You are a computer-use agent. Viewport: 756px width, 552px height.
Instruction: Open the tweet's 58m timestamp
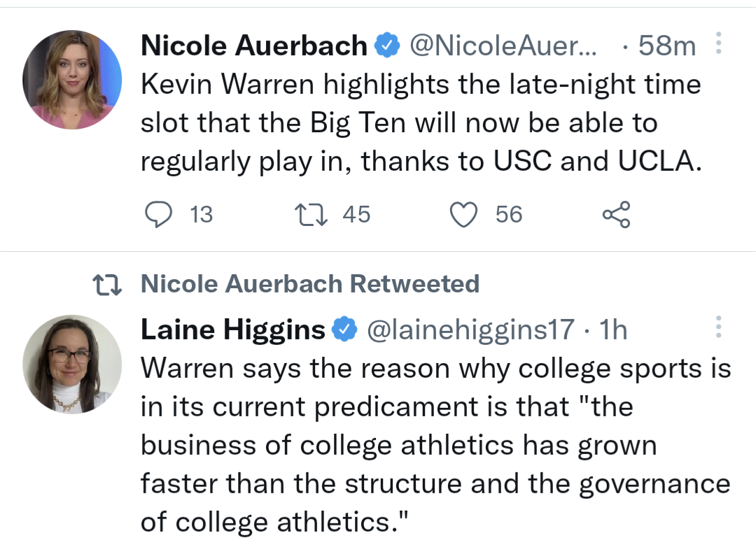click(x=667, y=46)
